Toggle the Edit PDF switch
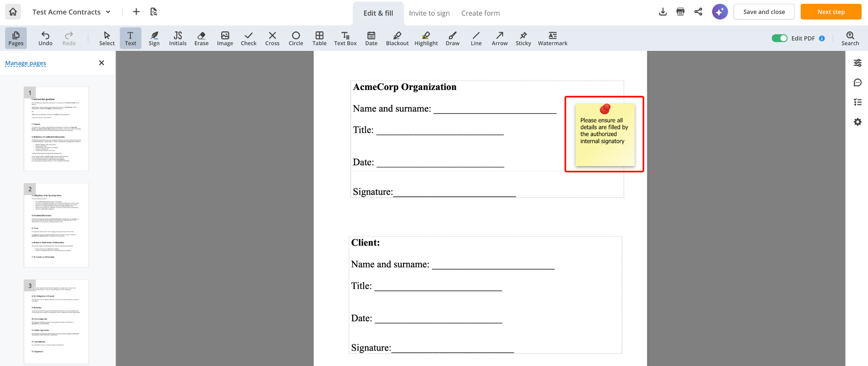Screen dimensions: 868x366 pos(779,38)
